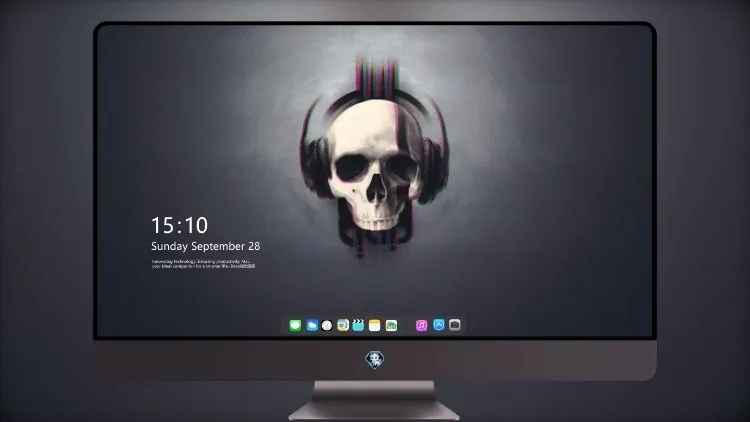Open the yellow Notes app icon
The height and width of the screenshot is (422, 750).
[375, 325]
